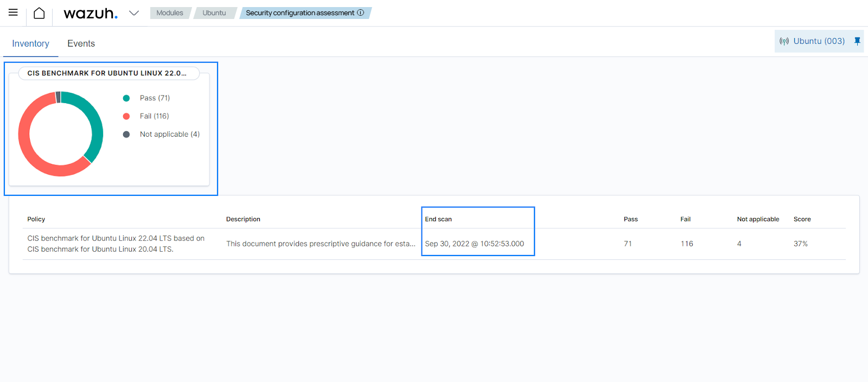The width and height of the screenshot is (868, 382).
Task: Open CIS benchmark for Ubuntu Linux 22.04 policy
Action: coord(116,244)
